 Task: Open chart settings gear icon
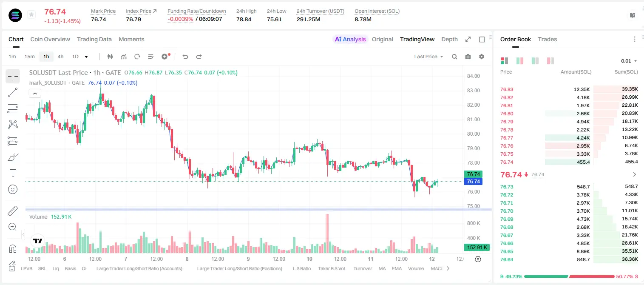pyautogui.click(x=482, y=57)
